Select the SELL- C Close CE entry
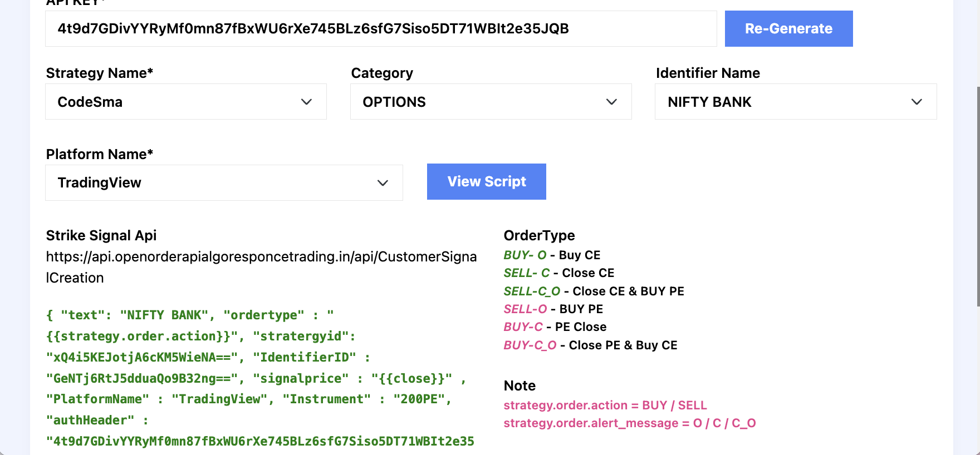Viewport: 980px width, 455px height. [x=558, y=273]
